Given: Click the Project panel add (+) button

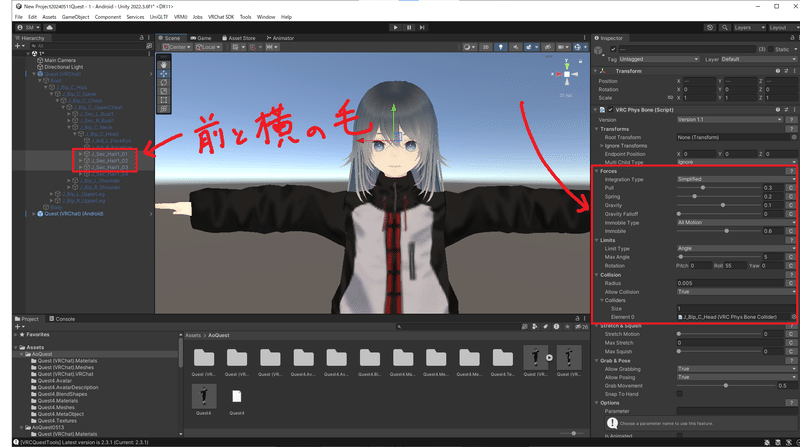Looking at the screenshot, I should 18,327.
